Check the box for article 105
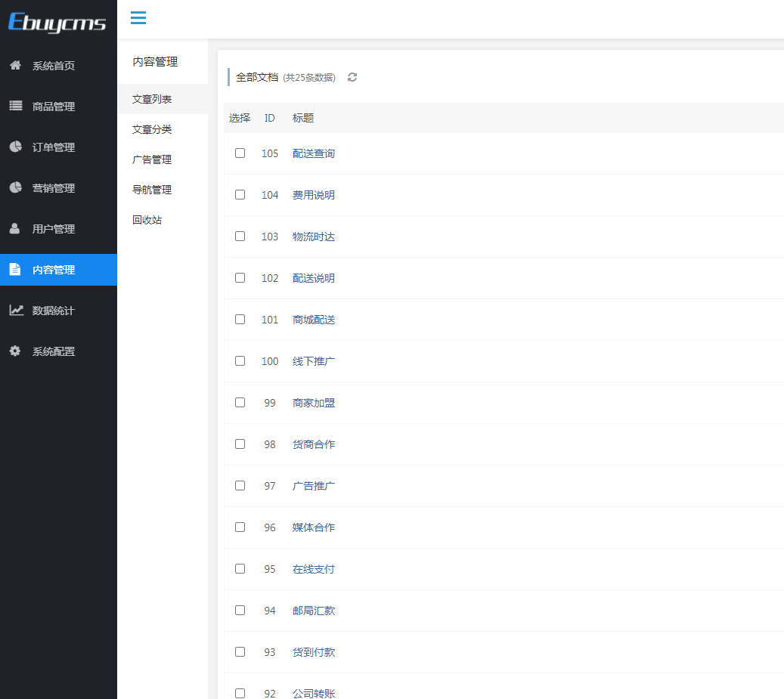This screenshot has width=784, height=699. pyautogui.click(x=240, y=153)
